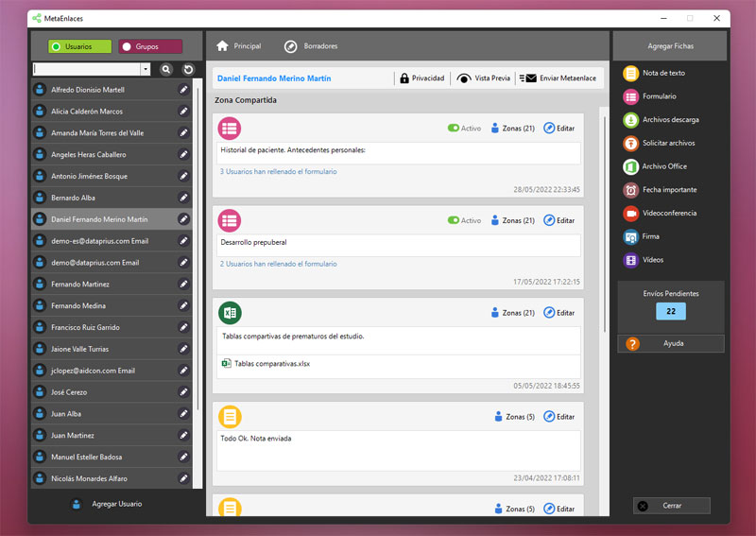756x536 pixels.
Task: Select user Angeles Heras Caballero
Action: tap(112, 154)
